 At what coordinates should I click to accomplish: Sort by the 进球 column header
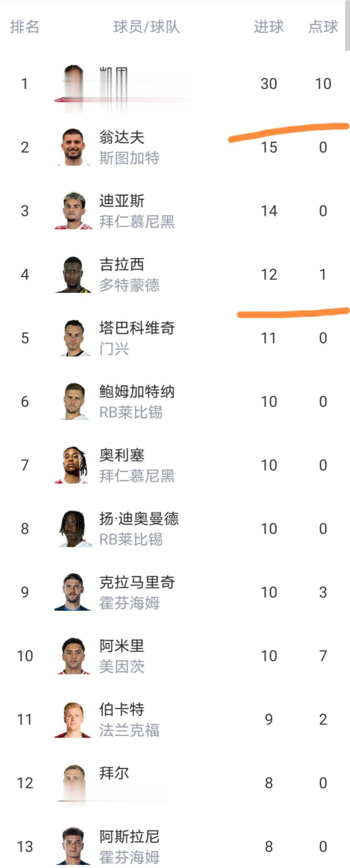[268, 27]
